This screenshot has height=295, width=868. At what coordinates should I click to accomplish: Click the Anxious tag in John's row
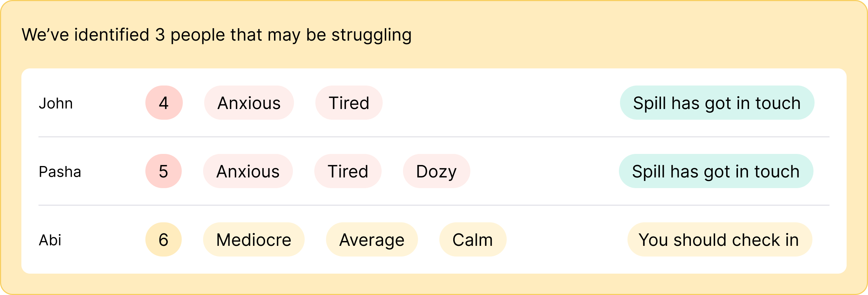[249, 103]
